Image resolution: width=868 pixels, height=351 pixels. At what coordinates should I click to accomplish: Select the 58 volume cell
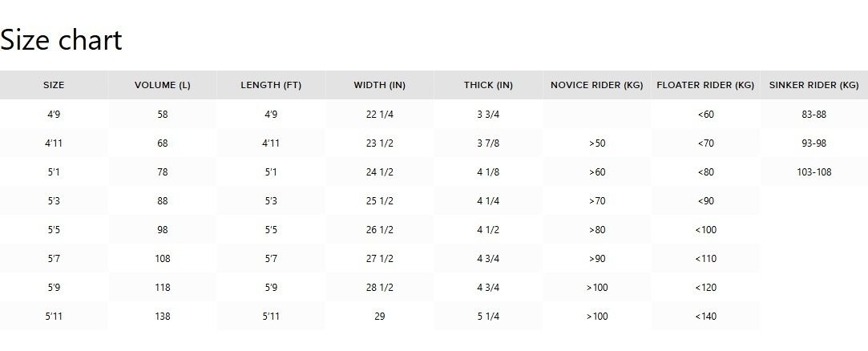[x=163, y=115]
